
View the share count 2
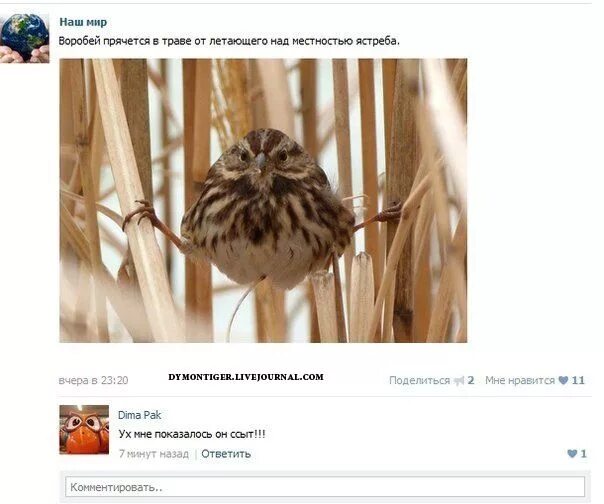471,380
